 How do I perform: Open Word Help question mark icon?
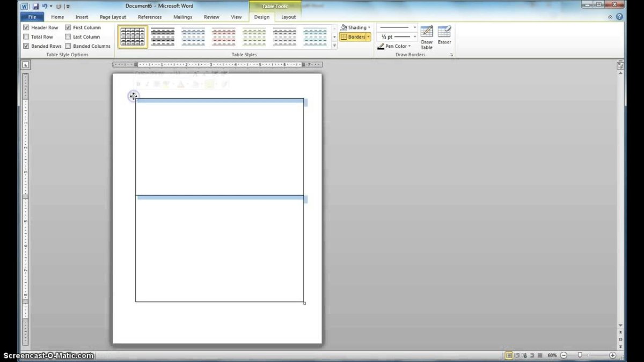[x=619, y=17]
